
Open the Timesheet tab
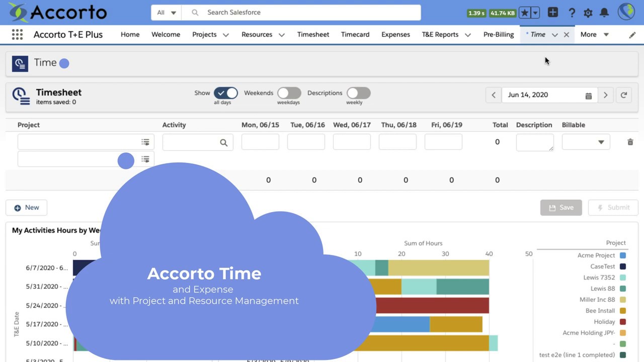(x=313, y=35)
